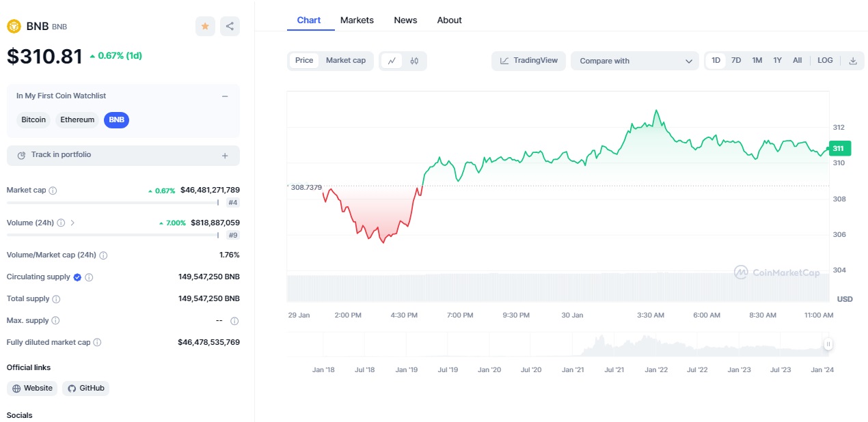Click the range slider handle at Jan '24
The image size is (868, 422).
click(828, 345)
